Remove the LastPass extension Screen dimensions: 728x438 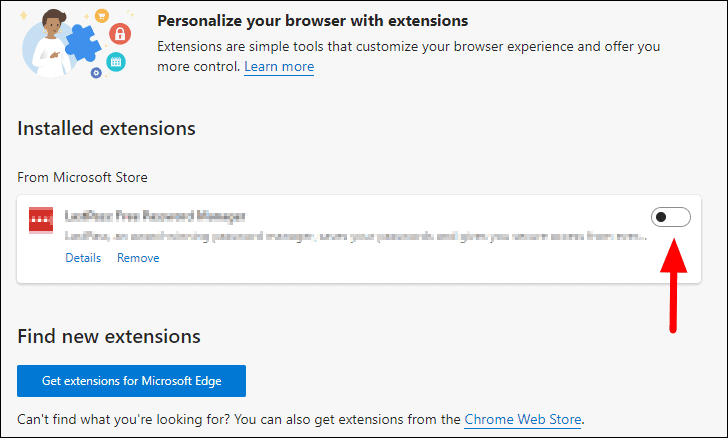pos(138,258)
